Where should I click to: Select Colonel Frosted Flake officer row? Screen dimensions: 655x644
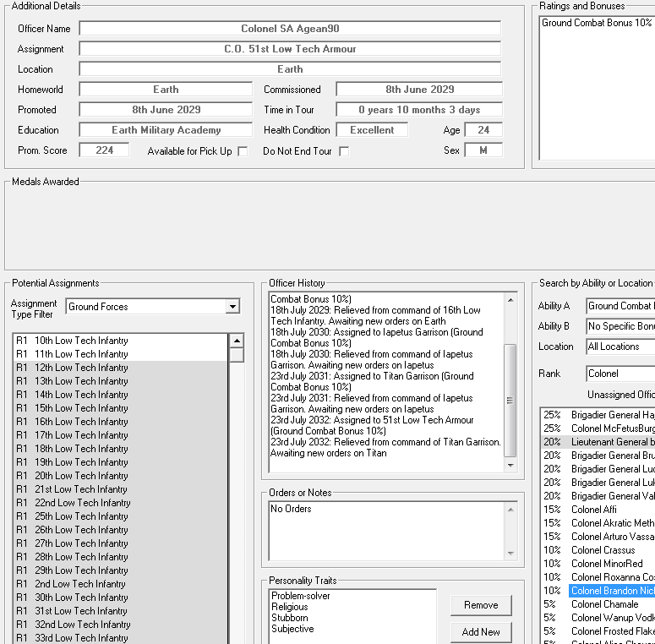598,631
